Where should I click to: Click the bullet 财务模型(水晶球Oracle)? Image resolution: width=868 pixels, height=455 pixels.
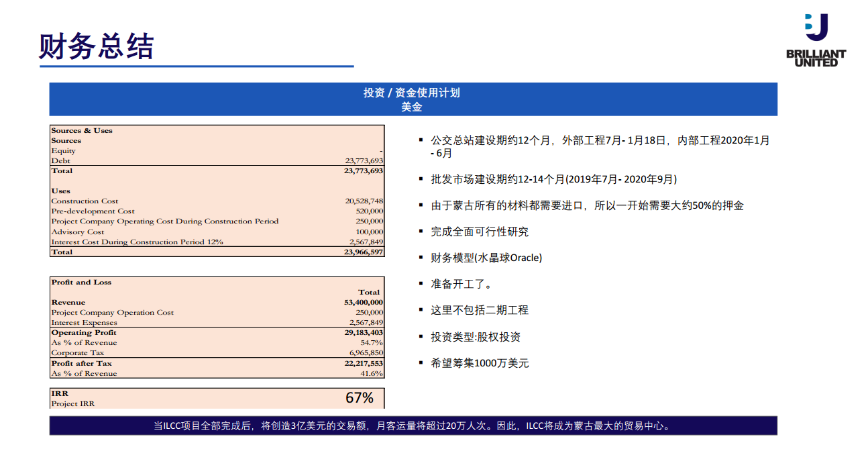pyautogui.click(x=486, y=258)
